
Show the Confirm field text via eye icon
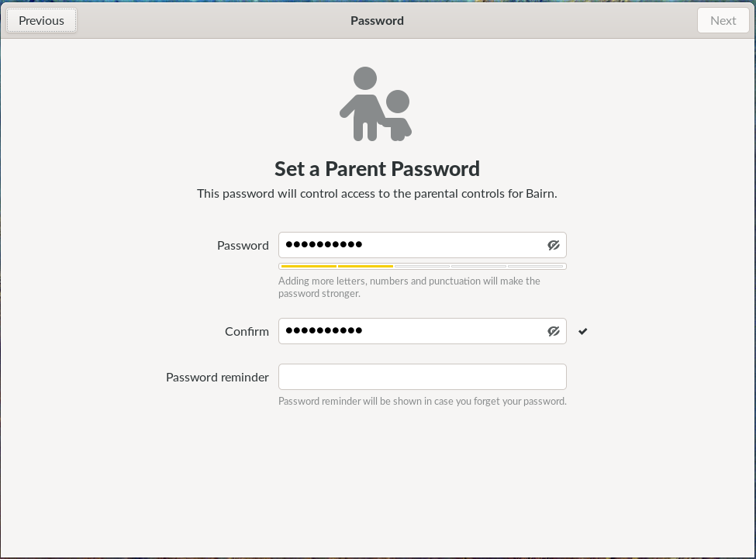click(554, 331)
